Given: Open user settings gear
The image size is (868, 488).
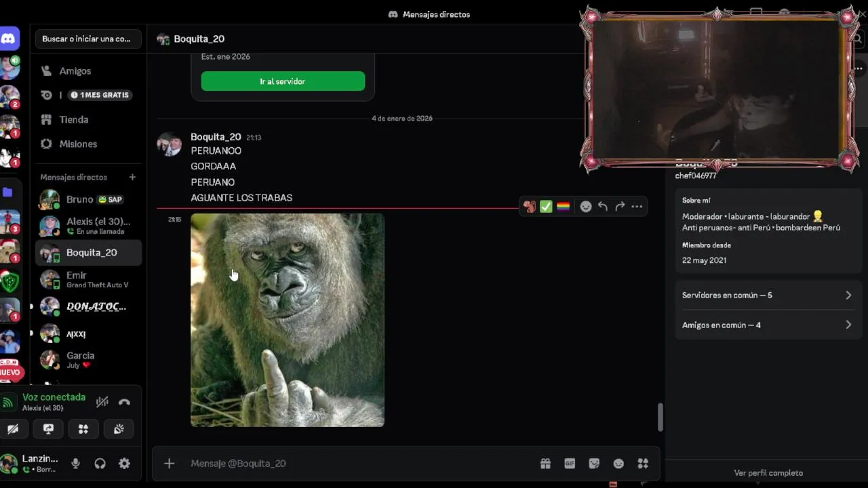Looking at the screenshot, I should pyautogui.click(x=124, y=464).
